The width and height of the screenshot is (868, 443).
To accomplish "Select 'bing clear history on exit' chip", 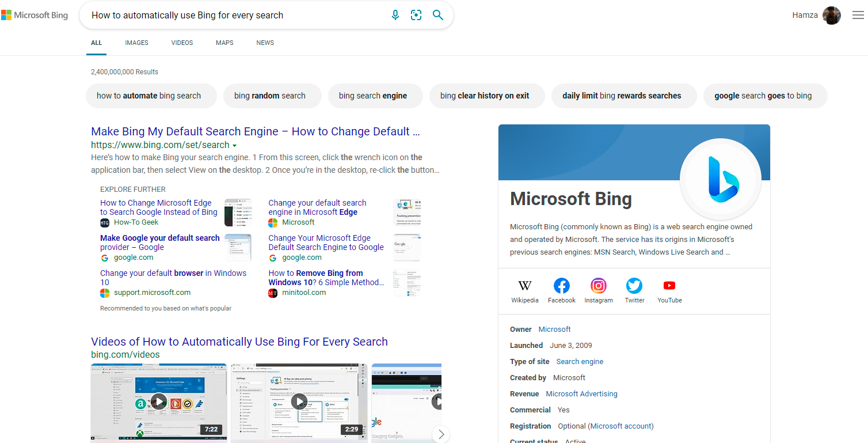I will click(487, 96).
